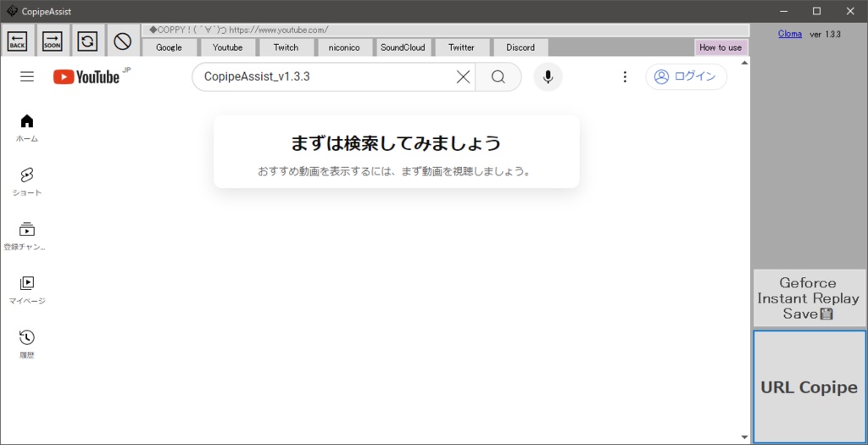
Task: Open the three-dot settings menu
Action: pos(625,77)
